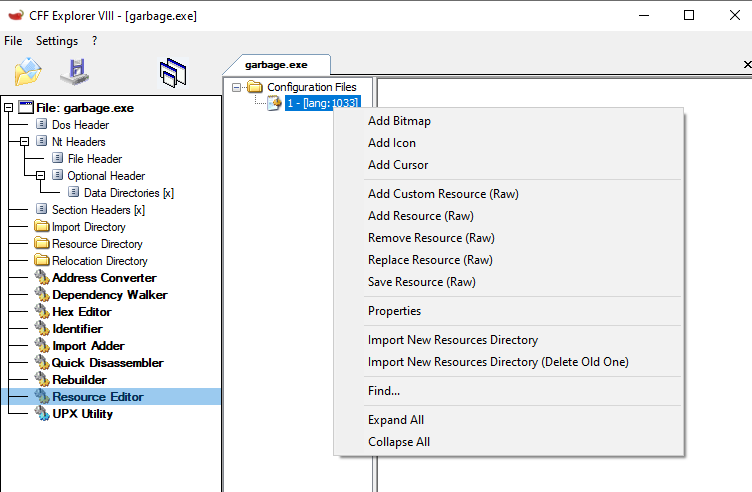Screen dimensions: 752x492
Task: Minimize the CFF Explorer window
Action: 644,15
